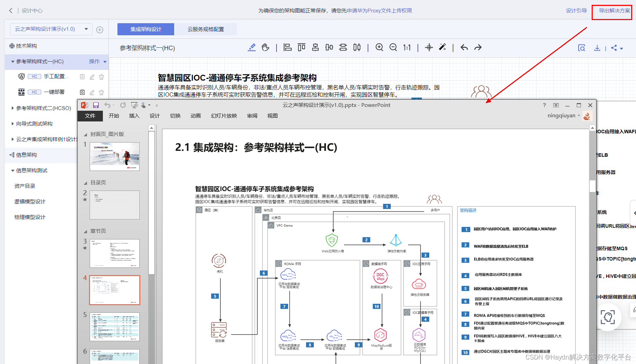Align selected shapes to the left
The image size is (636, 364).
pos(288,47)
